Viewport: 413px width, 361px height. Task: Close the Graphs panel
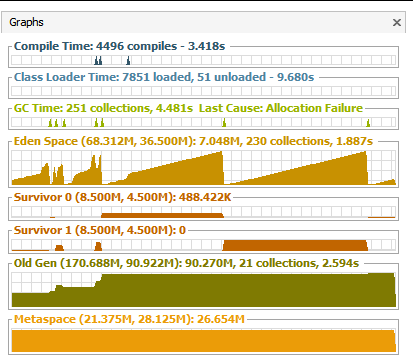click(x=397, y=23)
